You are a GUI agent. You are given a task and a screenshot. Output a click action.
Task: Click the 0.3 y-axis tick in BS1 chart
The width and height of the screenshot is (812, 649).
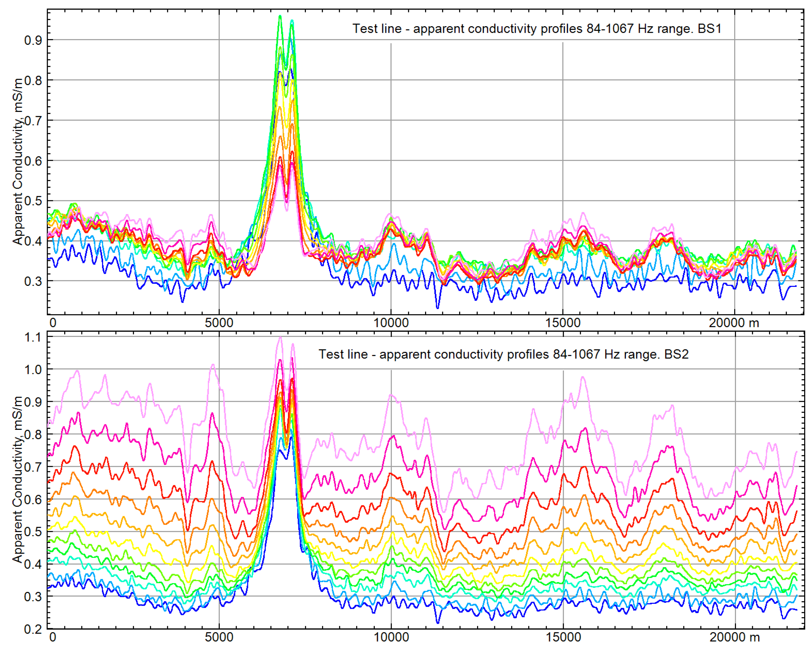point(33,281)
